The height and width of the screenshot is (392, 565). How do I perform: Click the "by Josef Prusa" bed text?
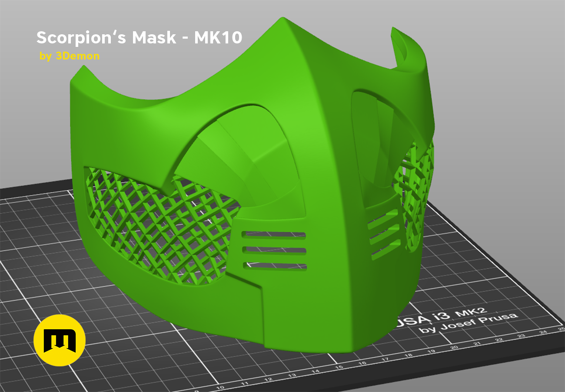(x=468, y=322)
